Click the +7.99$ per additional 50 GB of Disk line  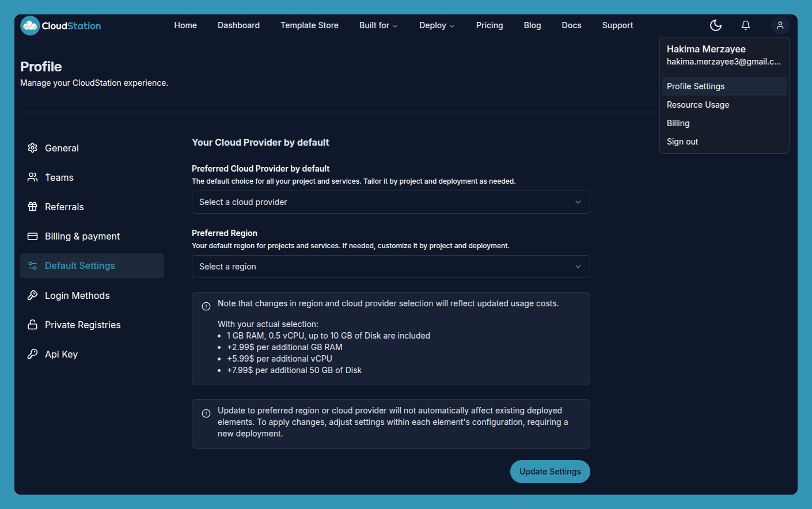(x=294, y=370)
